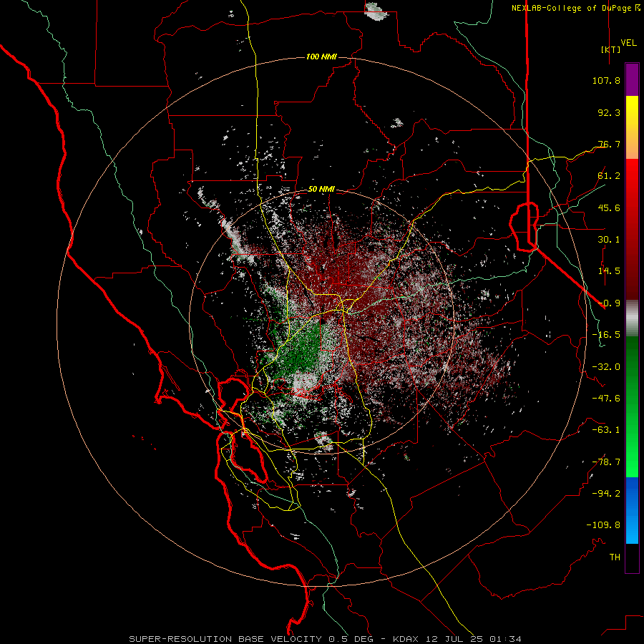Click the -0.9 legend value
Screen dimensions: 644x644
(x=609, y=303)
